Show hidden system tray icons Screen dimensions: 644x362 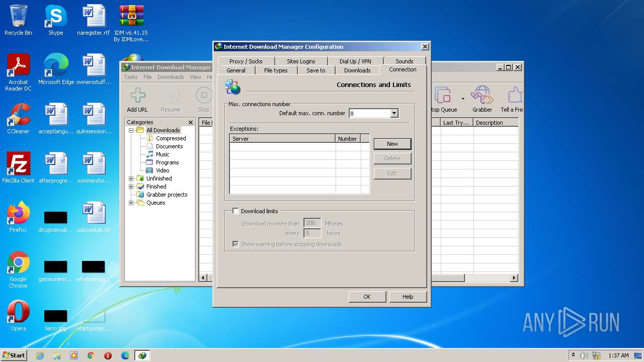click(573, 355)
